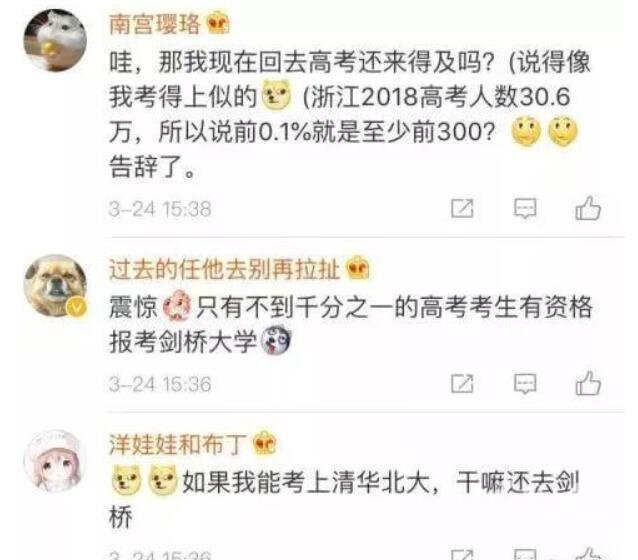View the dog avatar with verified badge
The image size is (638, 560).
pos(55,286)
